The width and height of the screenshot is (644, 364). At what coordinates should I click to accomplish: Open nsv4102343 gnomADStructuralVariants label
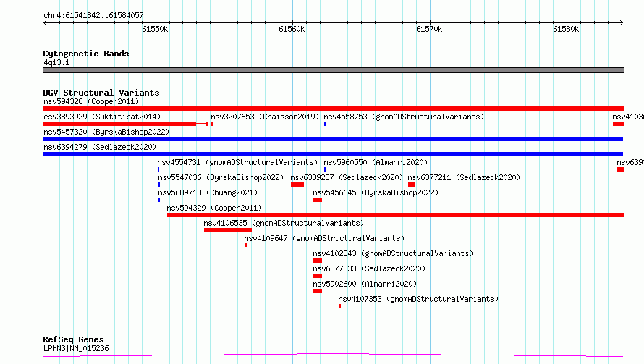393,253
